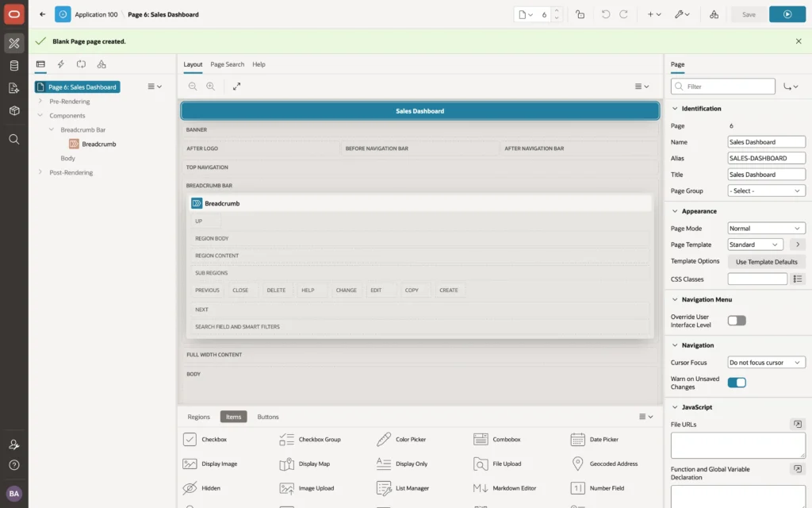Open the Administration user icon
The image size is (812, 508).
tap(14, 444)
